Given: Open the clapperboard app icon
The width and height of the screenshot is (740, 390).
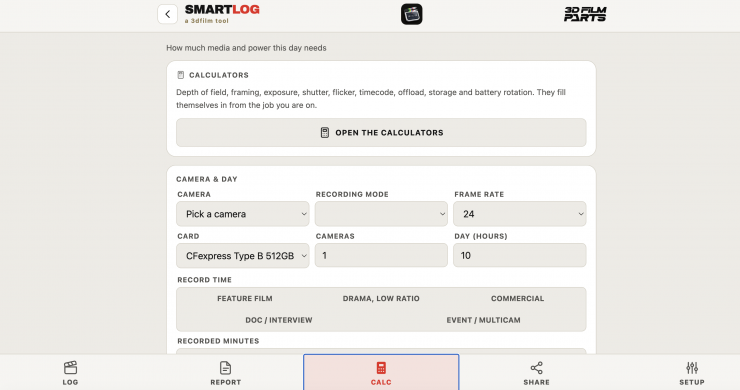Looking at the screenshot, I should (412, 14).
